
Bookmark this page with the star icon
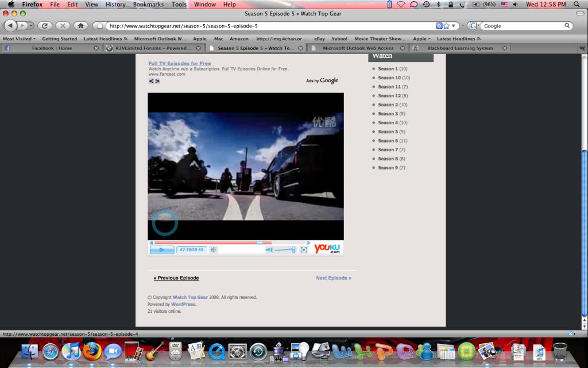(x=446, y=26)
